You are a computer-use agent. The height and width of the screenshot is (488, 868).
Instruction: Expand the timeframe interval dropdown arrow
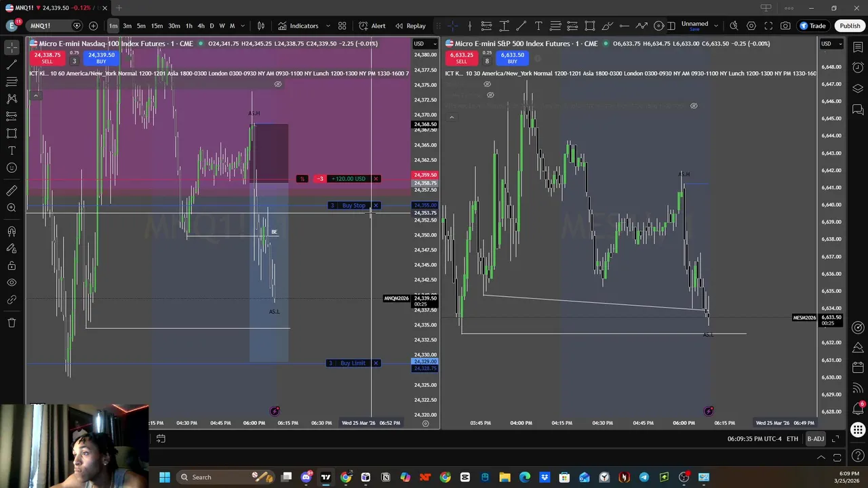(243, 26)
